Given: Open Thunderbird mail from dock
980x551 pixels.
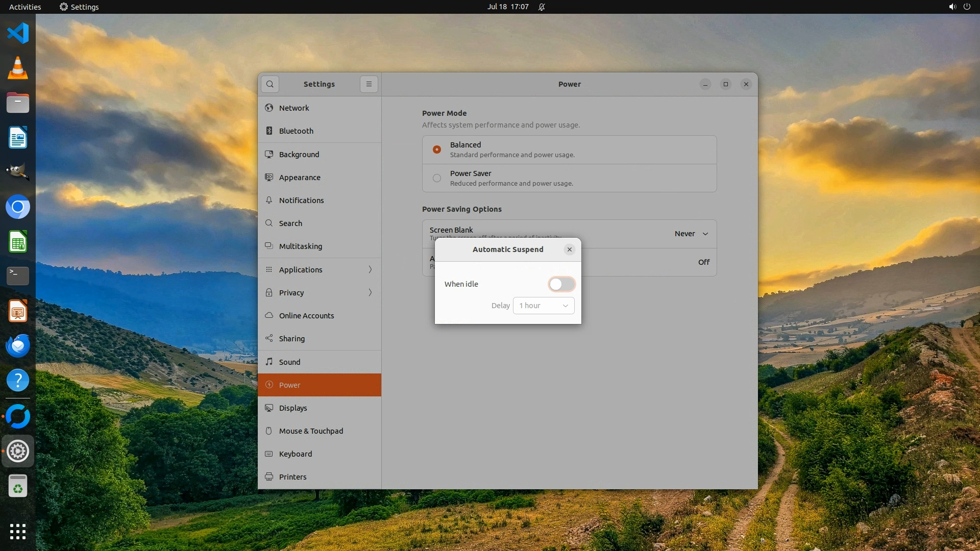Looking at the screenshot, I should 18,346.
